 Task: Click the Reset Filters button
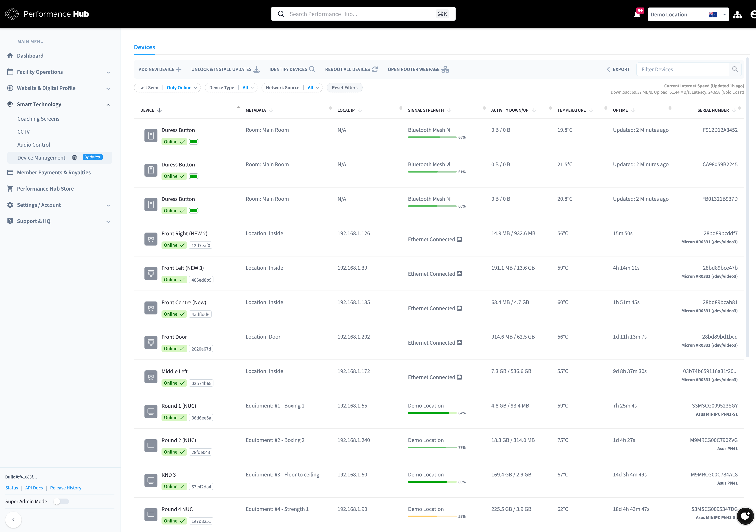click(x=344, y=88)
